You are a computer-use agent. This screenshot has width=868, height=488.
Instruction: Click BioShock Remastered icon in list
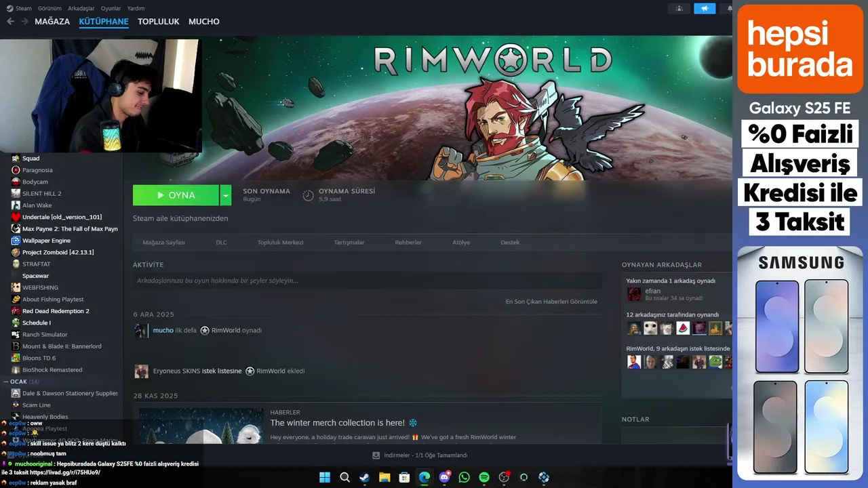[x=16, y=369]
